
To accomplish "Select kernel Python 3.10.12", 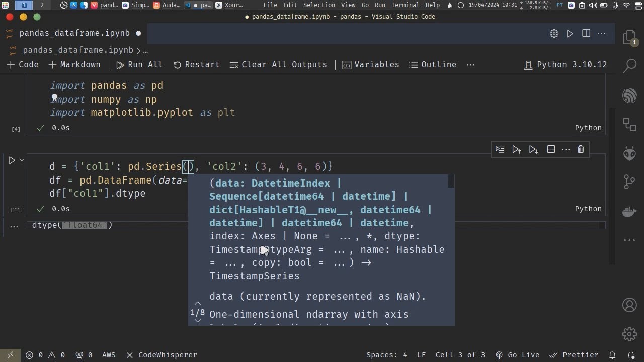I will coord(566,65).
